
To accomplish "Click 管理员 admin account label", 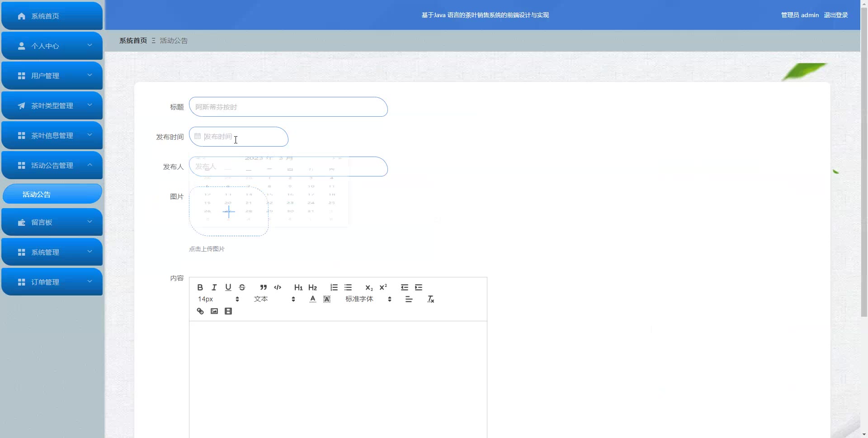I will (800, 15).
